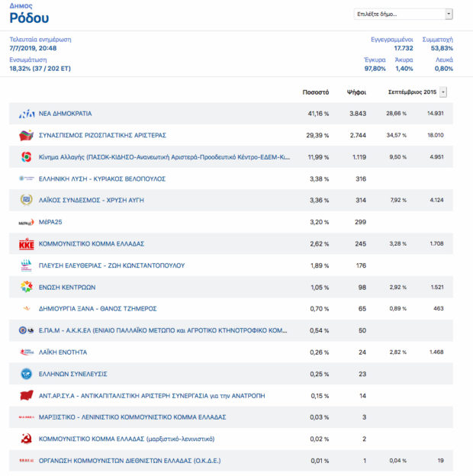Open ΜΑΡΞΙΣΤΙΚΟ - ΛΕΝΙΝΙΣΤΙΚΟ ΚΟΜΜΟΥΝΙΣΤΙΚΟ ΚΟΜΜΑ link
Image resolution: width=473 pixels, height=476 pixels.
pyautogui.click(x=133, y=417)
